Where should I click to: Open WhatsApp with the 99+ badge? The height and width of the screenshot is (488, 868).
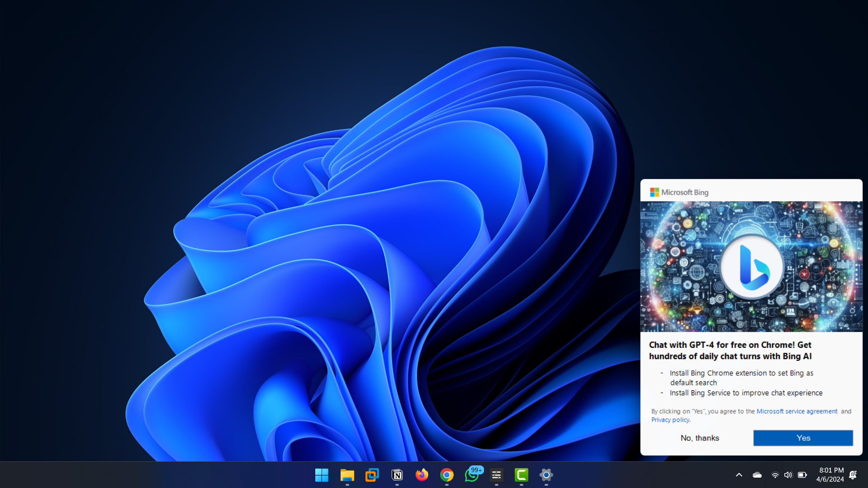pos(471,475)
